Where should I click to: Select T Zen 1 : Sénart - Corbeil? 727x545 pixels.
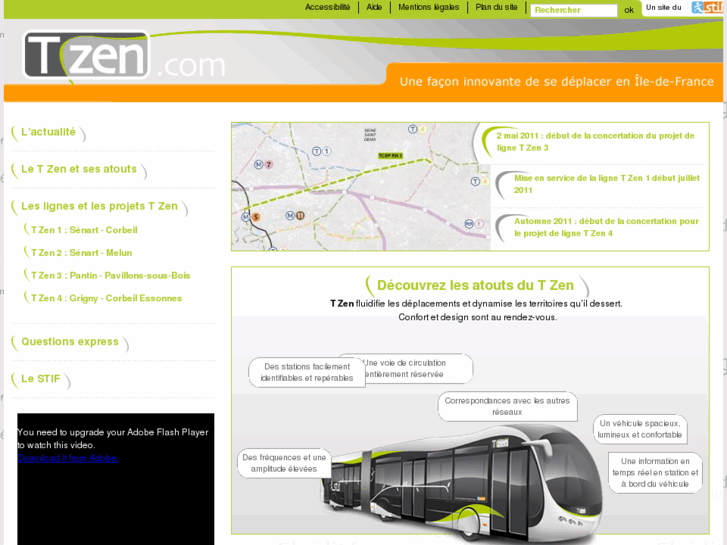pos(84,230)
